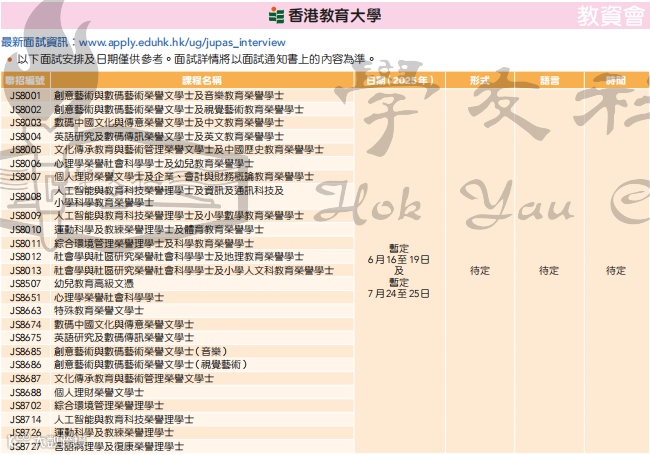Select the 時間 column header
Screen dimensions: 650x455
coord(616,80)
